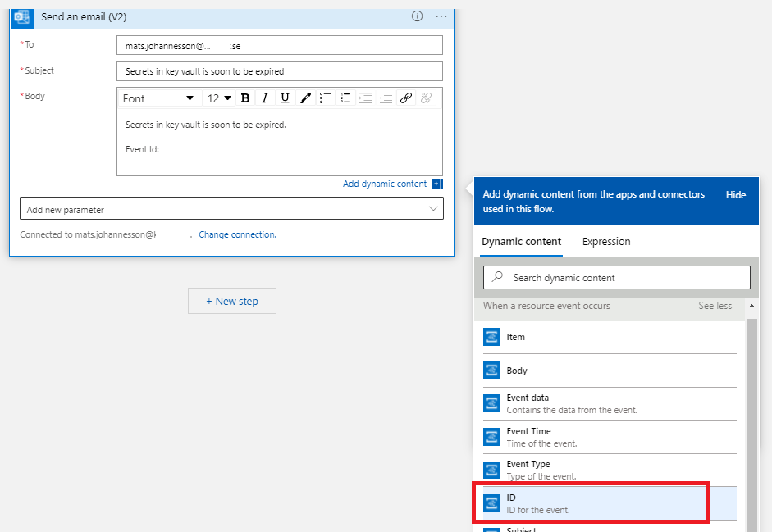The image size is (772, 532).
Task: Toggle bold formatting in email body
Action: tap(244, 98)
